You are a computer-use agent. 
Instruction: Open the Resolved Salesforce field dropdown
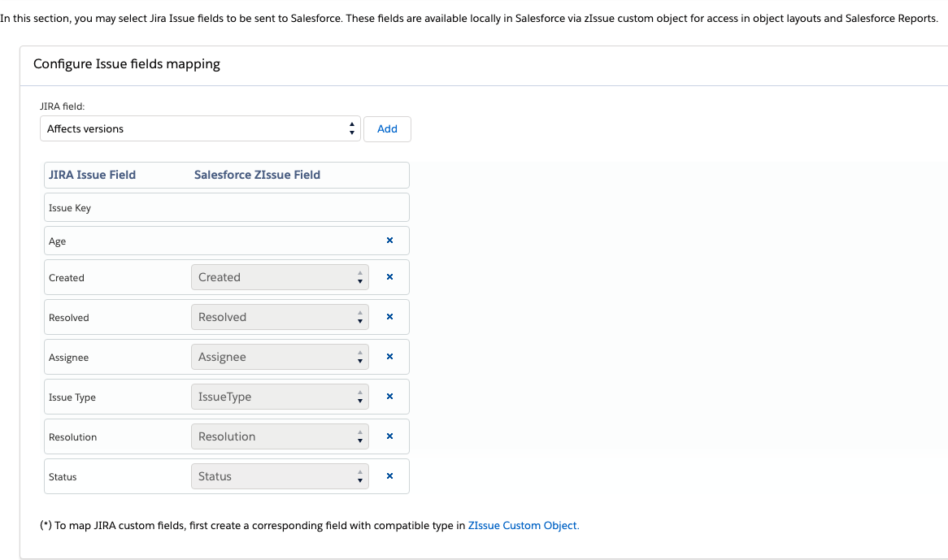click(x=280, y=317)
